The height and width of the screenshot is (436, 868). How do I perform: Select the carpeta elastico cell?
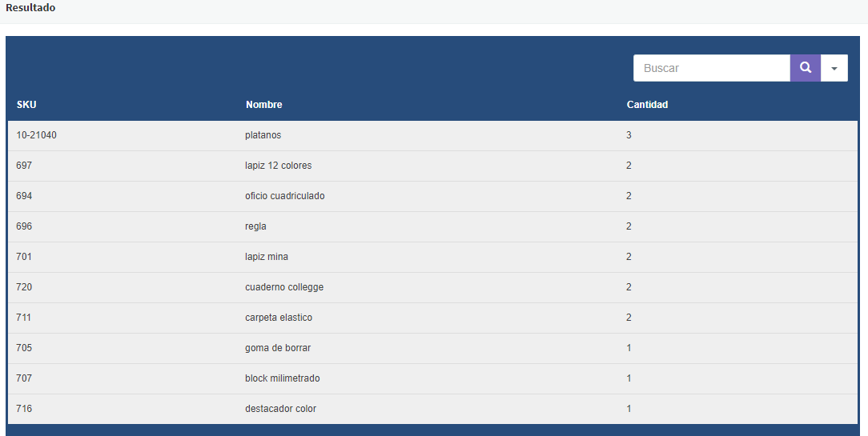pos(279,318)
